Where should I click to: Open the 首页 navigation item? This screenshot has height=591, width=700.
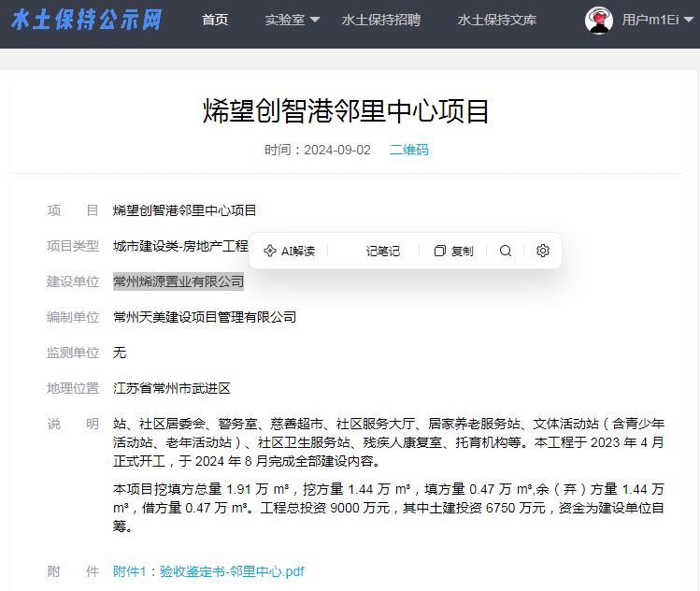pos(215,20)
